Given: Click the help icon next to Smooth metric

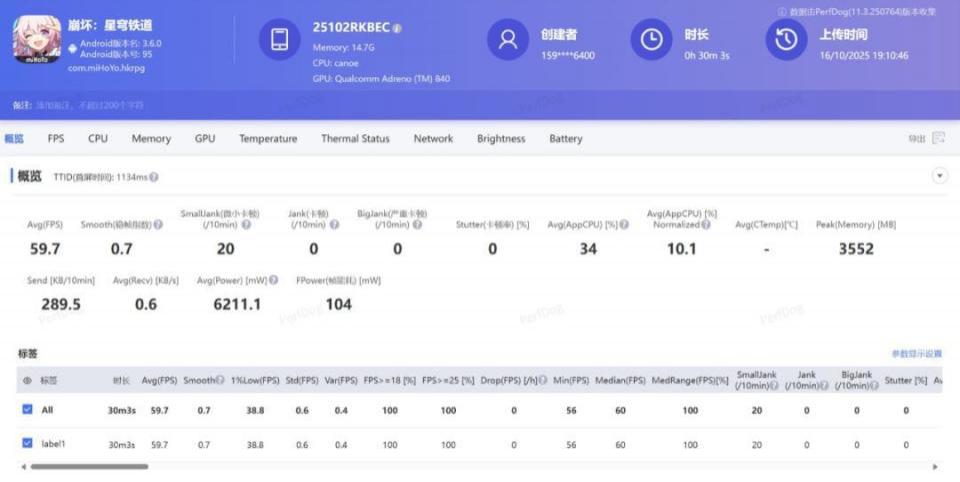Looking at the screenshot, I should pos(158,225).
